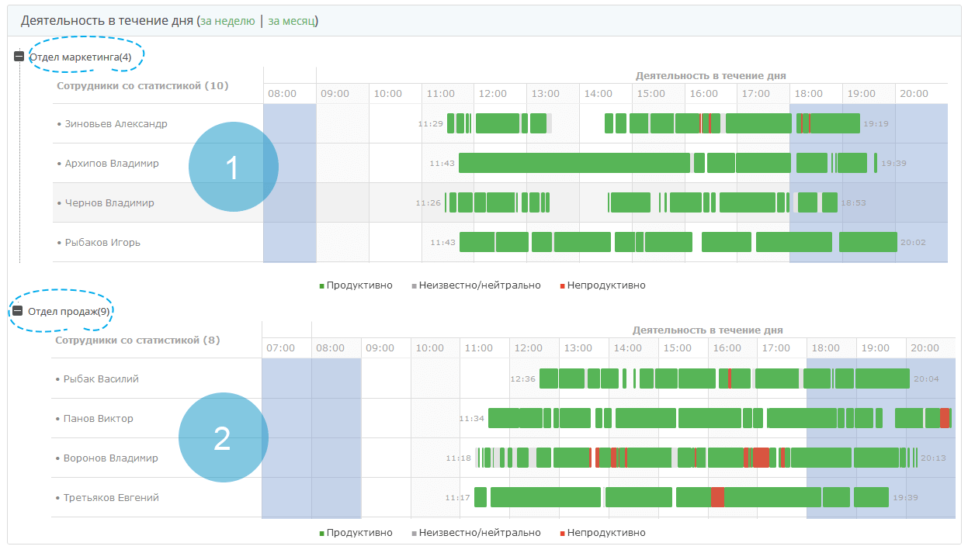Select employee Панов Виктор
Viewport: 968px width, 560px height.
98,419
